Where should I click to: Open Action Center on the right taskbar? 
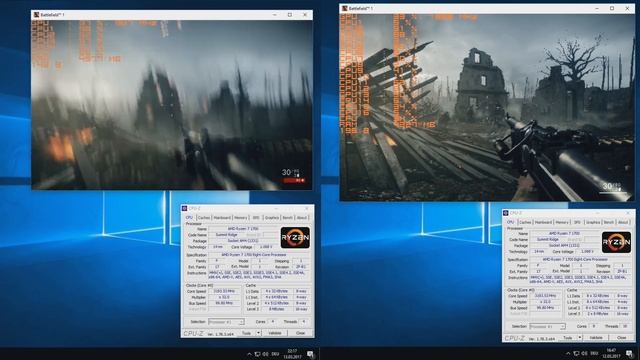click(630, 353)
